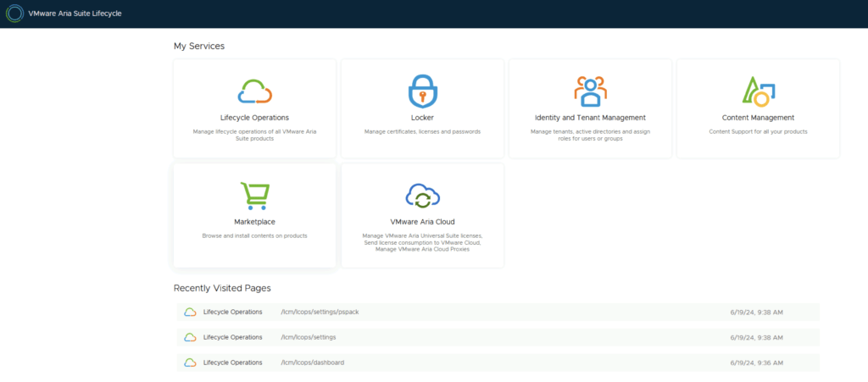Viewport: 868px width, 382px height.
Task: Click the Marketplace shopping cart icon
Action: click(x=254, y=196)
